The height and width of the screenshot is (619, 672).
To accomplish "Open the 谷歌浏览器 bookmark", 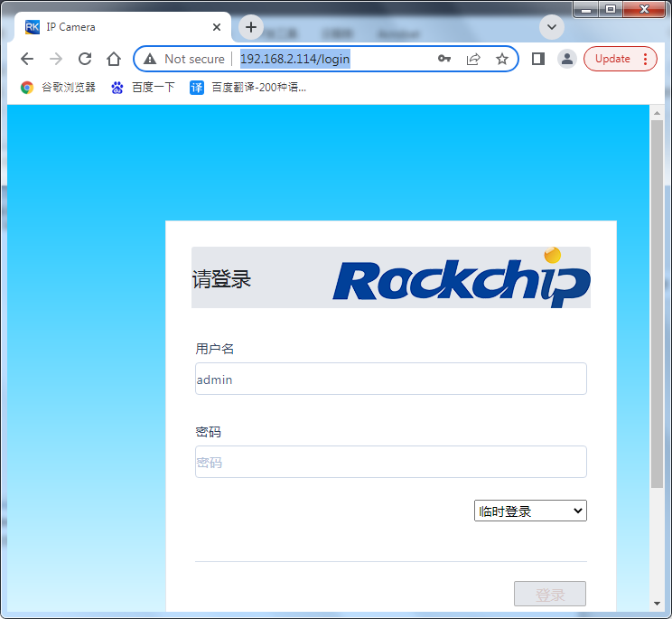I will point(59,88).
